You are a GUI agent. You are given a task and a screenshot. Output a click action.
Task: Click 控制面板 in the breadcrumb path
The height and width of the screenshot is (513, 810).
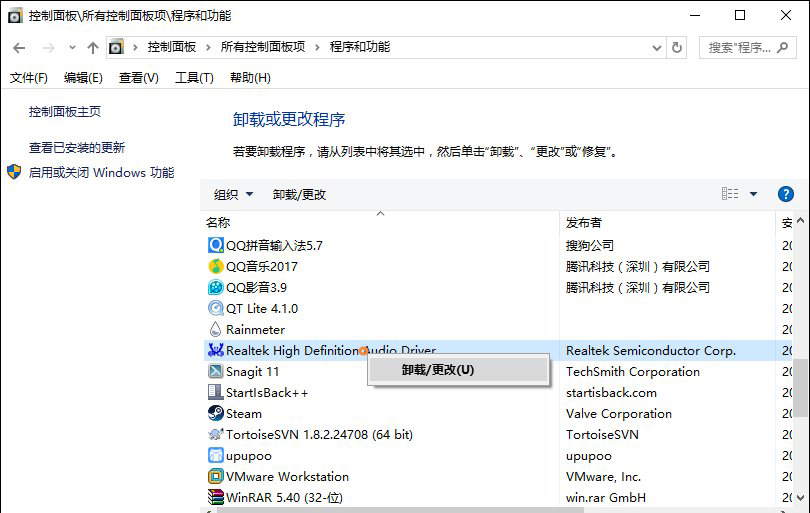click(x=172, y=48)
